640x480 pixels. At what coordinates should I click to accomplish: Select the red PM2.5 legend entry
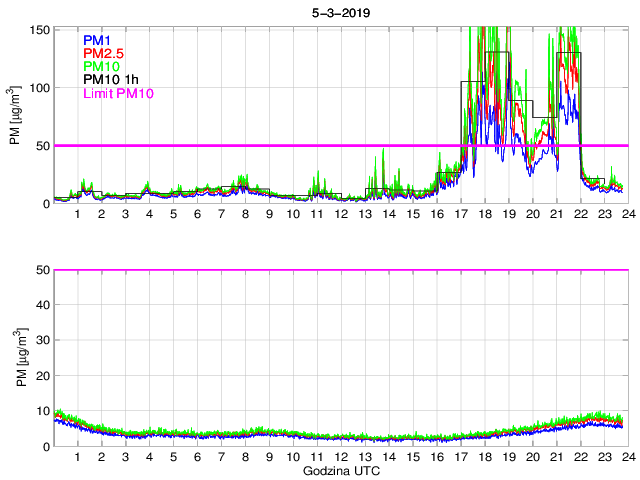(x=103, y=53)
